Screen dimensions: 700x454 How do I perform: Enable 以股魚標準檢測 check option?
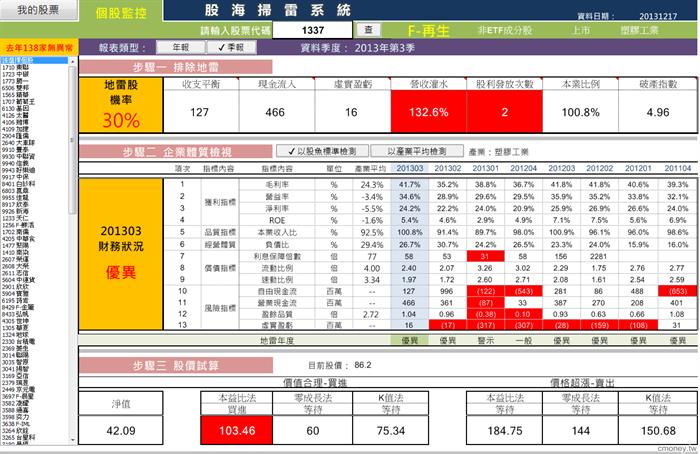(322, 151)
